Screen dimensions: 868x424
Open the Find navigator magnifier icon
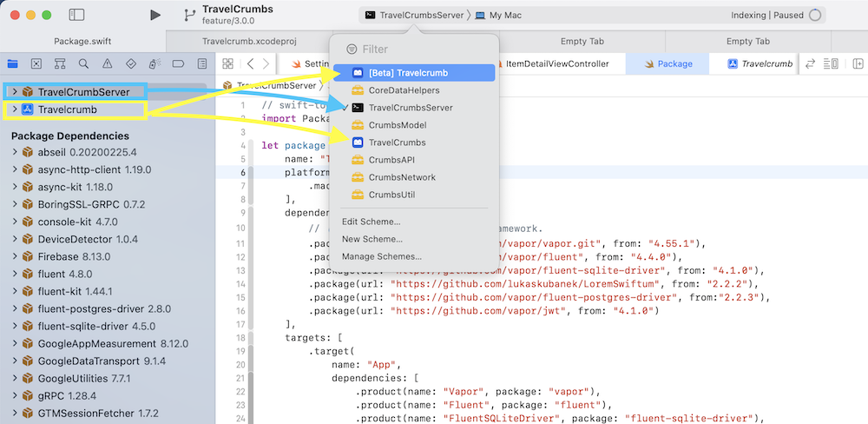tap(83, 63)
